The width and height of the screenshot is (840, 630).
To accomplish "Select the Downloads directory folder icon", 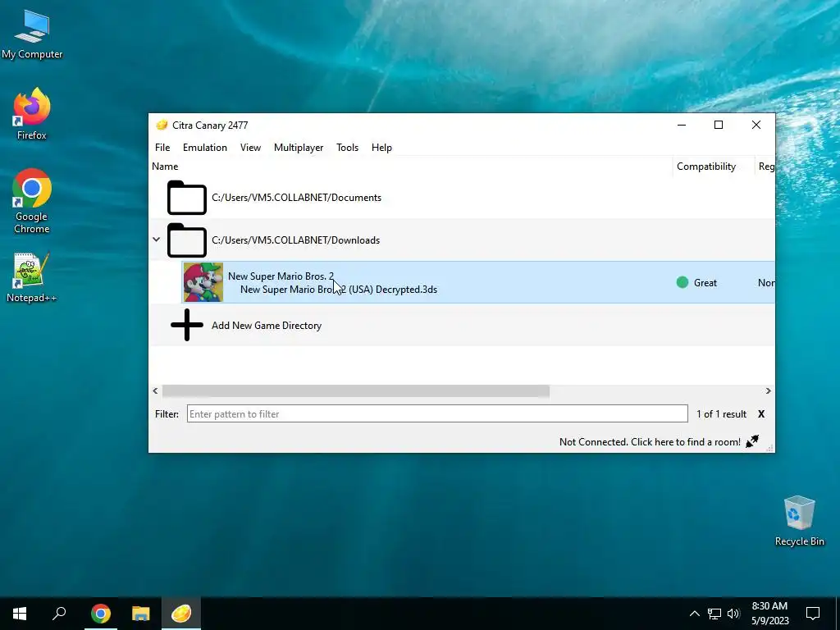I will click(186, 240).
